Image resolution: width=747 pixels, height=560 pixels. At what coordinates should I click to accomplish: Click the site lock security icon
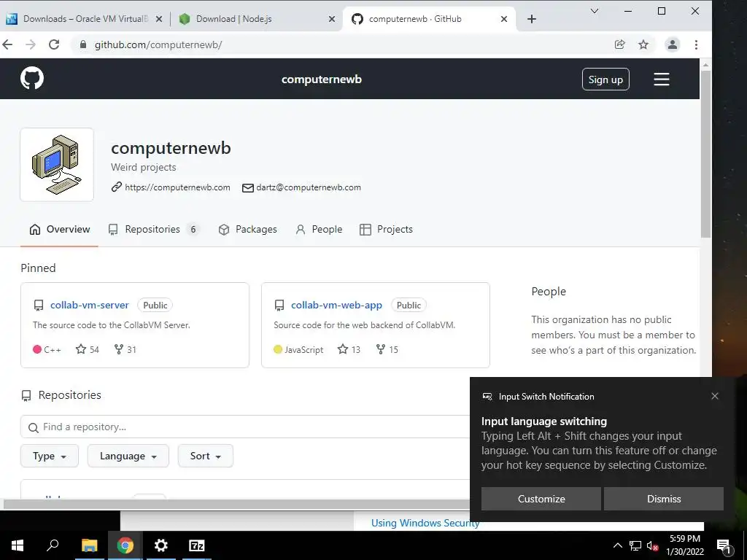83,44
